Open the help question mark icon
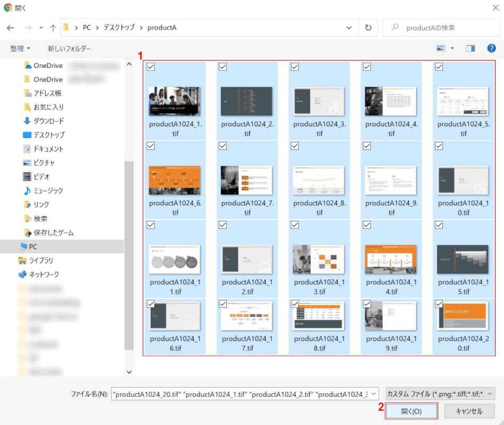This screenshot has width=504, height=425. [491, 48]
